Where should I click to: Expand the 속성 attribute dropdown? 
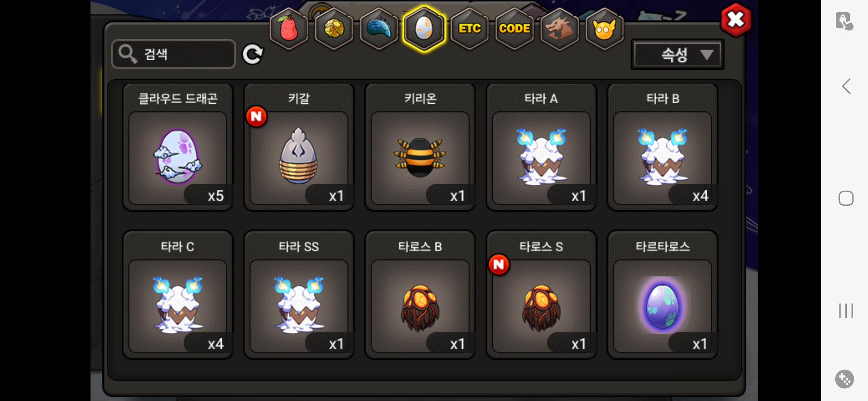pos(678,55)
